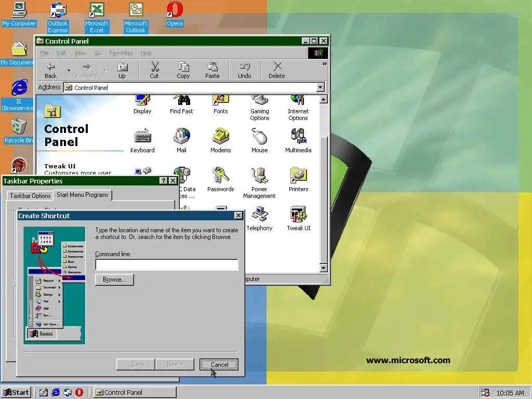Open Internet Options icon
The width and height of the screenshot is (532, 399).
tap(298, 108)
